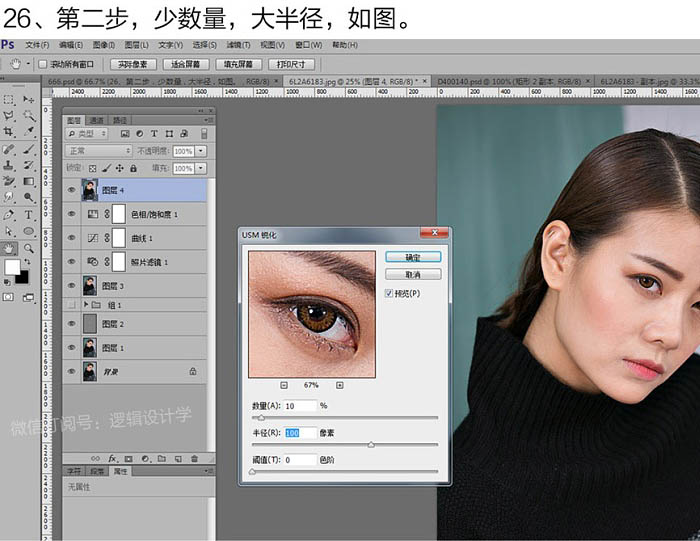Screen dimensions: 700x541
Task: Switch to the 通道 channels tab
Action: 96,120
